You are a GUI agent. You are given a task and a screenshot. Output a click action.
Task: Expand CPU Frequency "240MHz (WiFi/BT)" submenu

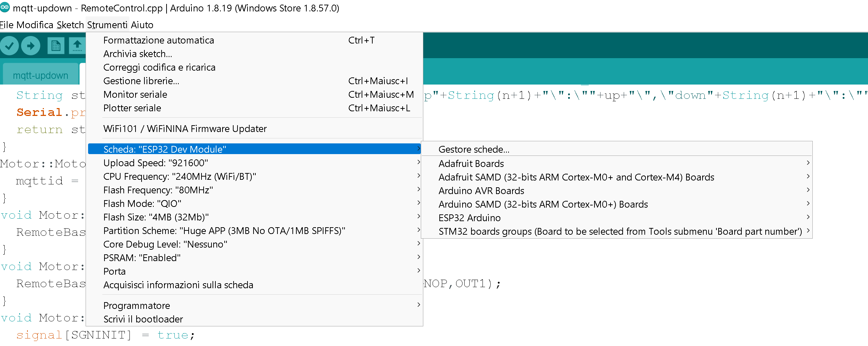coord(254,177)
